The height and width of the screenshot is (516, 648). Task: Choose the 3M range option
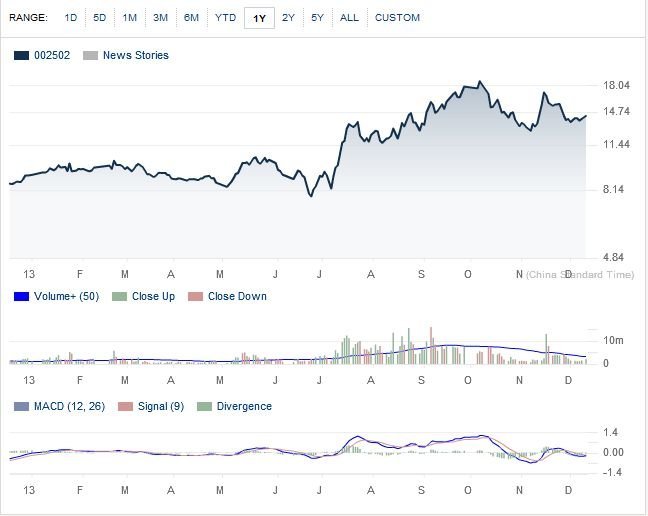[160, 18]
